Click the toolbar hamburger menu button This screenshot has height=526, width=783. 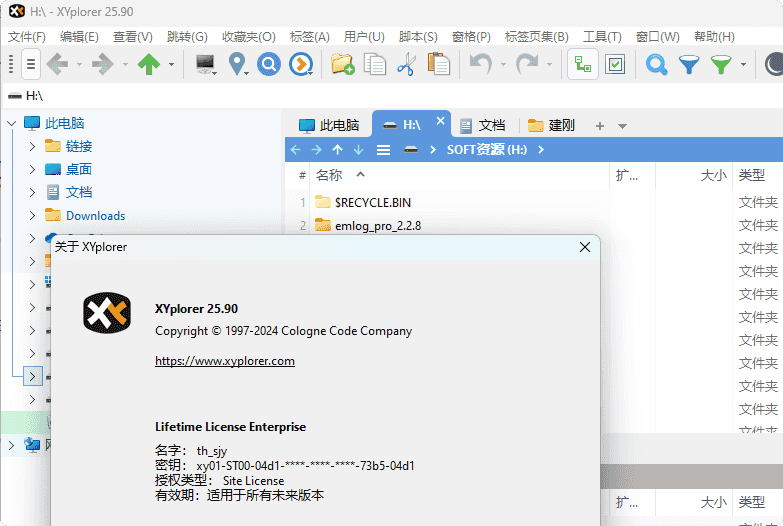click(30, 64)
